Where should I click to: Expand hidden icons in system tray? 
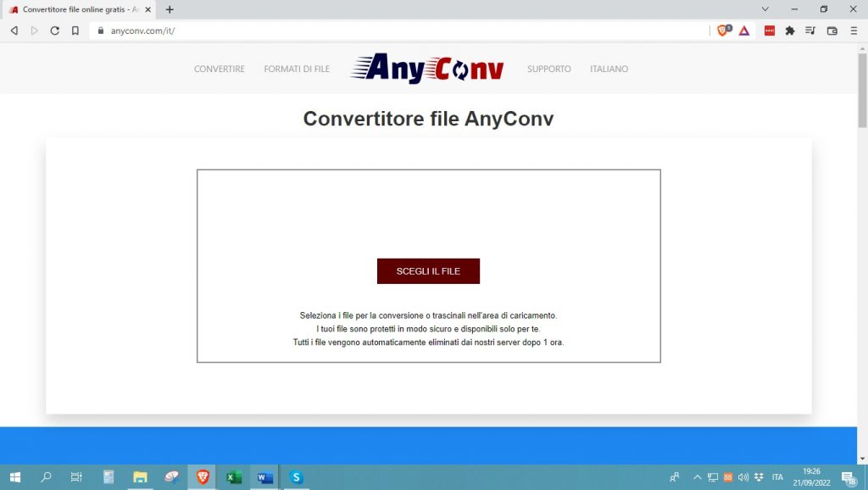(x=697, y=477)
